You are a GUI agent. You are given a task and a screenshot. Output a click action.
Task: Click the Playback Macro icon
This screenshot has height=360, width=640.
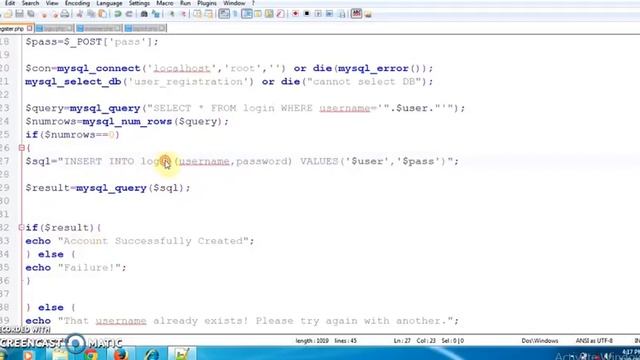pyautogui.click(x=318, y=14)
